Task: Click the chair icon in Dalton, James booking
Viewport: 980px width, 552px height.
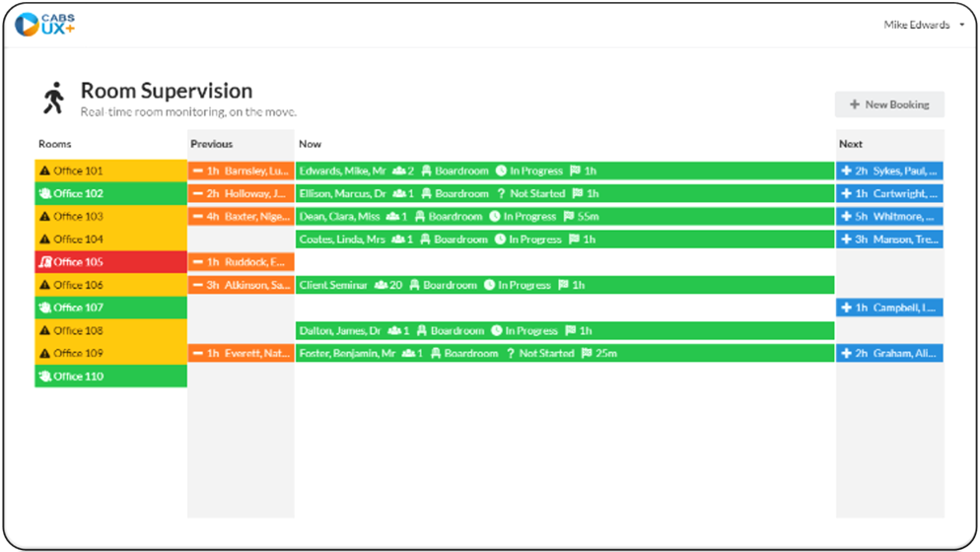Action: coord(421,331)
